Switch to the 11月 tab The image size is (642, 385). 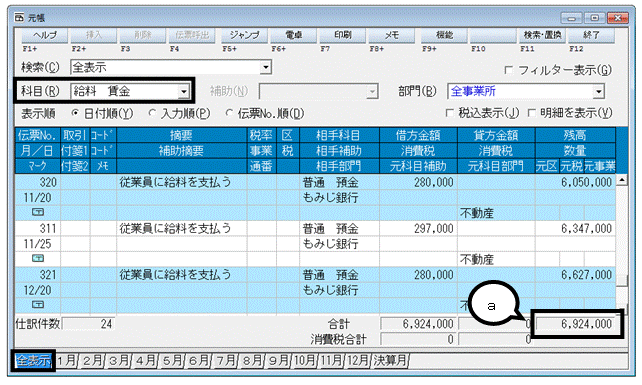[332, 361]
